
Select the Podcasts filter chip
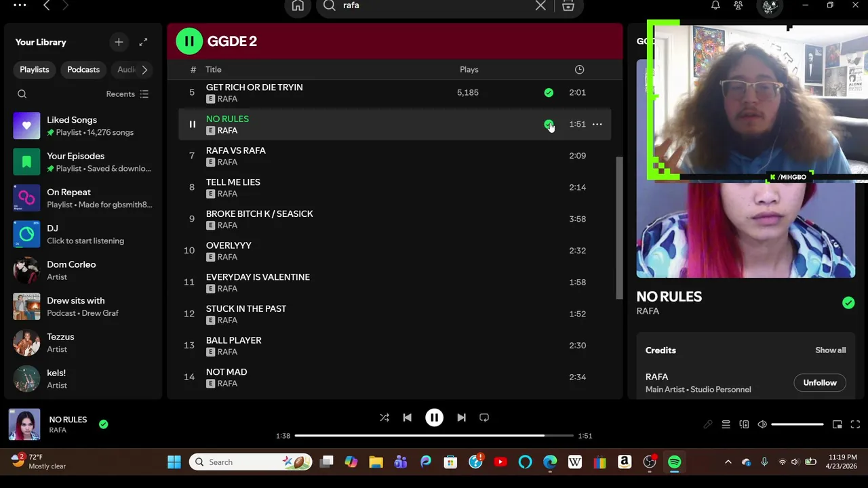[83, 70]
